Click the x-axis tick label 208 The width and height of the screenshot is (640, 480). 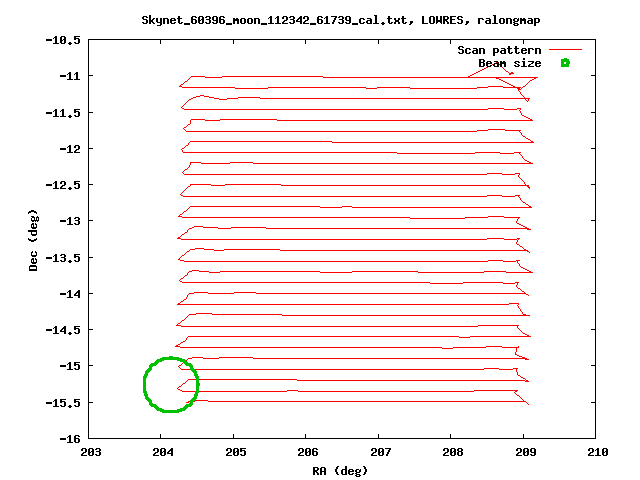click(x=453, y=452)
